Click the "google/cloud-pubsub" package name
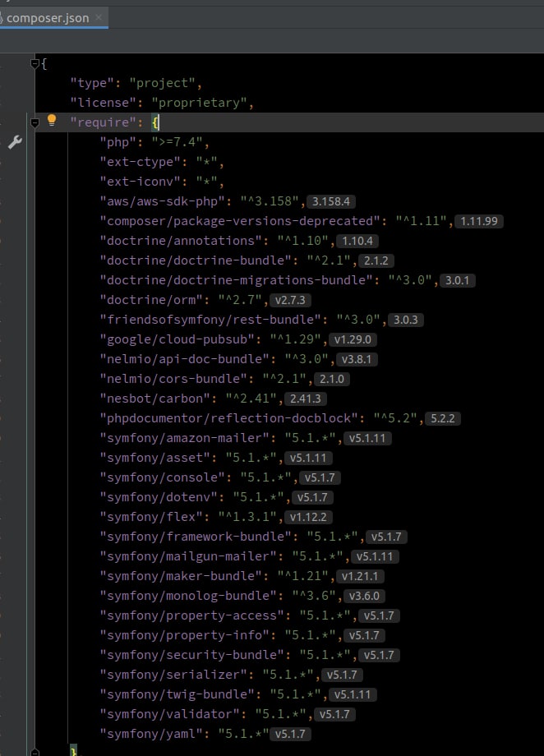 coord(177,340)
